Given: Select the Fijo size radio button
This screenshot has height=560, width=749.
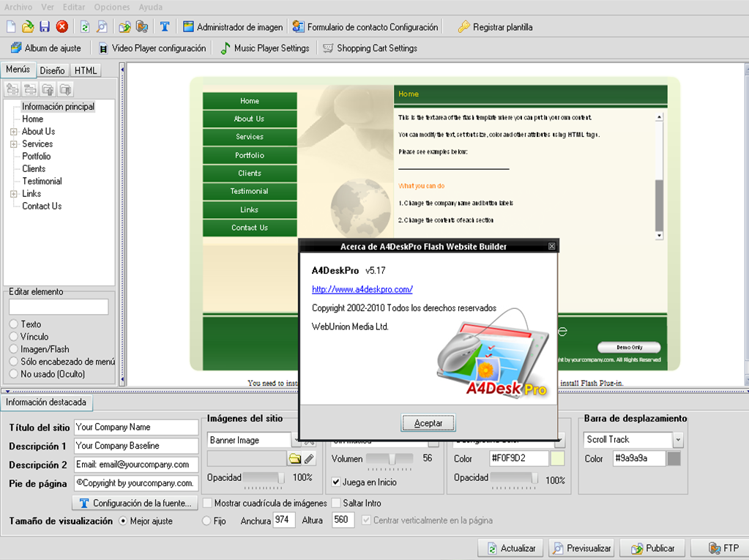Looking at the screenshot, I should pos(206,521).
